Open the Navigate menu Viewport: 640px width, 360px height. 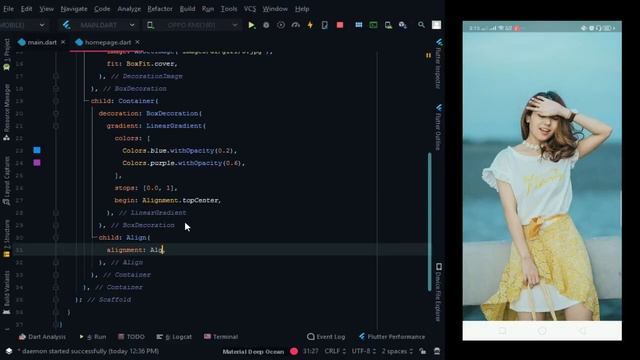coord(74,9)
